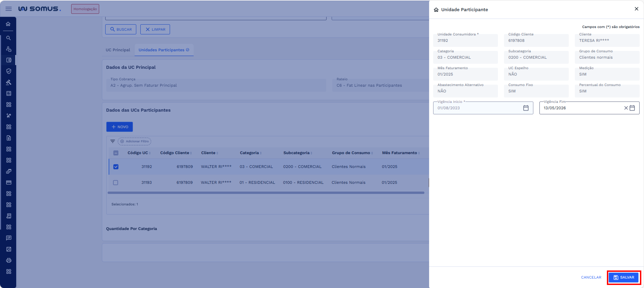This screenshot has width=644, height=288.
Task: Select the Unidades Participantes tab
Action: (164, 50)
